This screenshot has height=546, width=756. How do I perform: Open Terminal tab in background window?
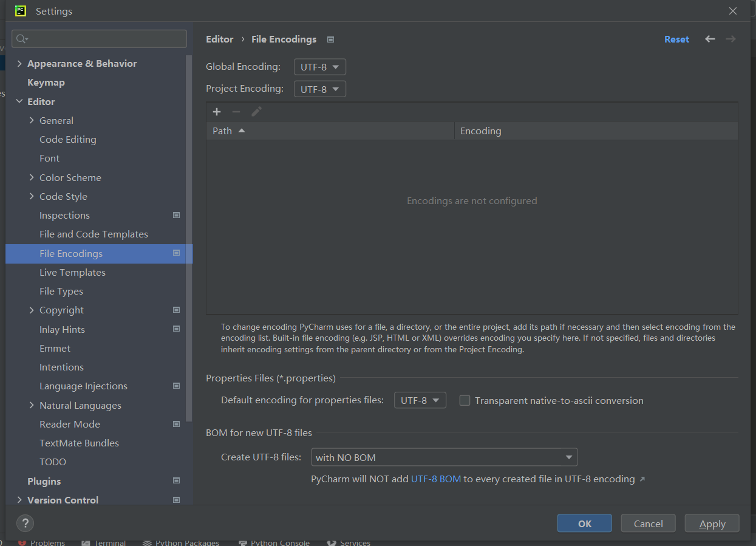[104, 542]
